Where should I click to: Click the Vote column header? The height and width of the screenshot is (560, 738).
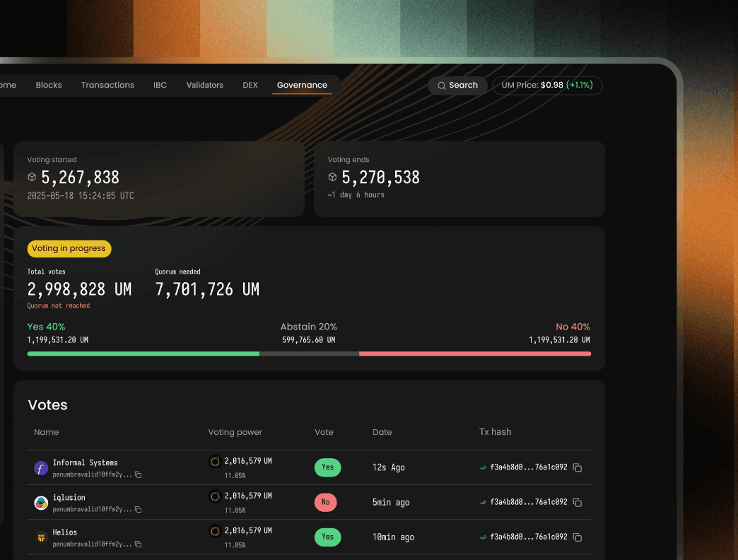click(324, 432)
